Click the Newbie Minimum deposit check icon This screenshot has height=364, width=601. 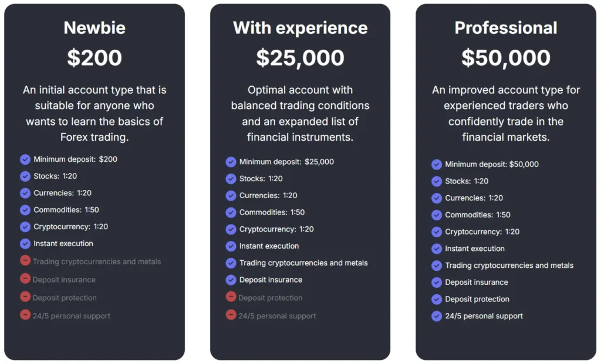click(25, 159)
